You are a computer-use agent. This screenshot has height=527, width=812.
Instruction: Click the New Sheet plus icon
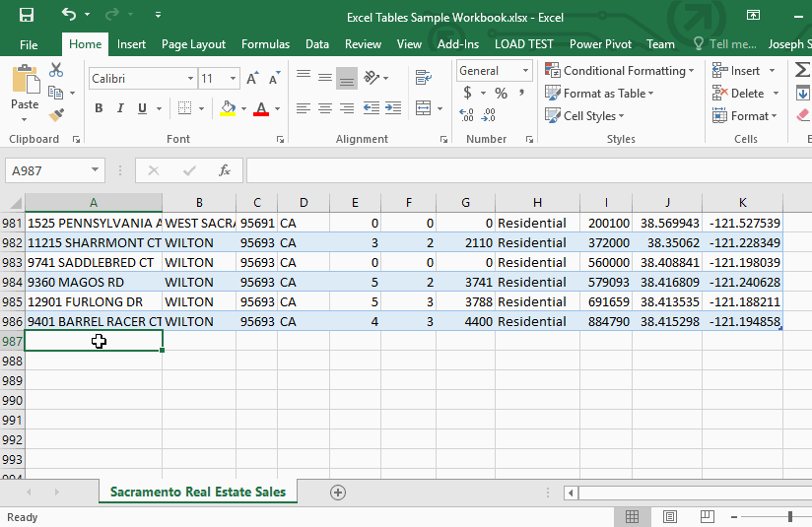point(338,493)
